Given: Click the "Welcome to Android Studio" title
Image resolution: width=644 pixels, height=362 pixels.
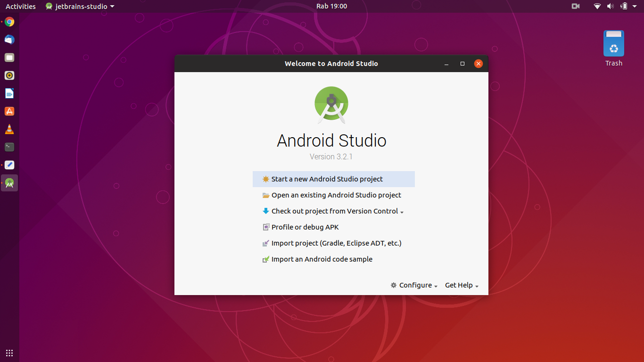Looking at the screenshot, I should pos(331,64).
